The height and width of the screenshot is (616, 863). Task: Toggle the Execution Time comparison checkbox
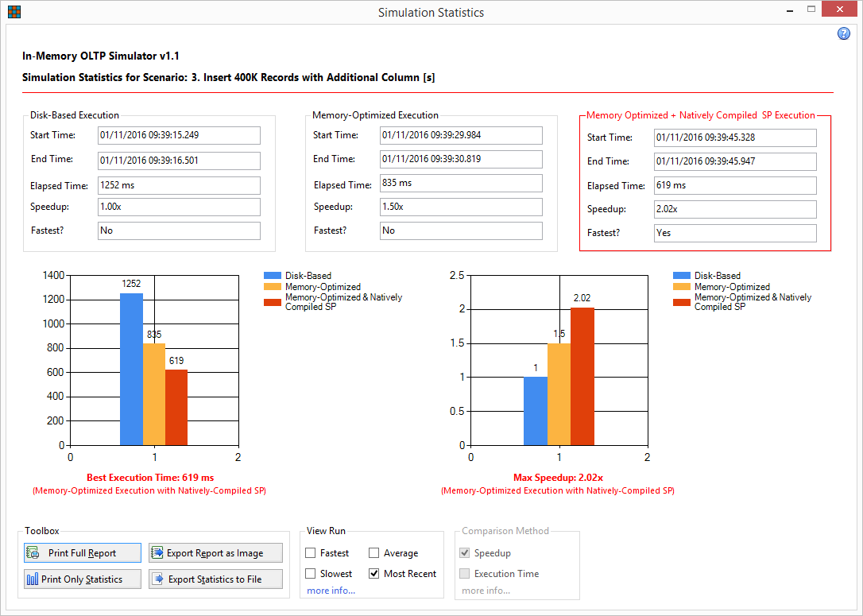tap(465, 574)
